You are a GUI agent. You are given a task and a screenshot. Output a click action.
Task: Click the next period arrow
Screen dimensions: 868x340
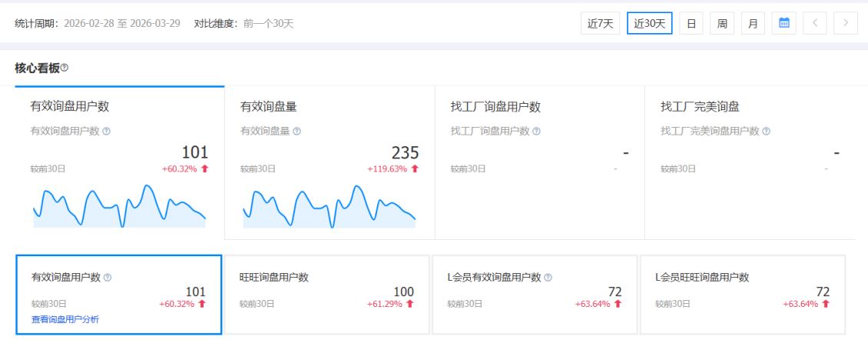846,23
